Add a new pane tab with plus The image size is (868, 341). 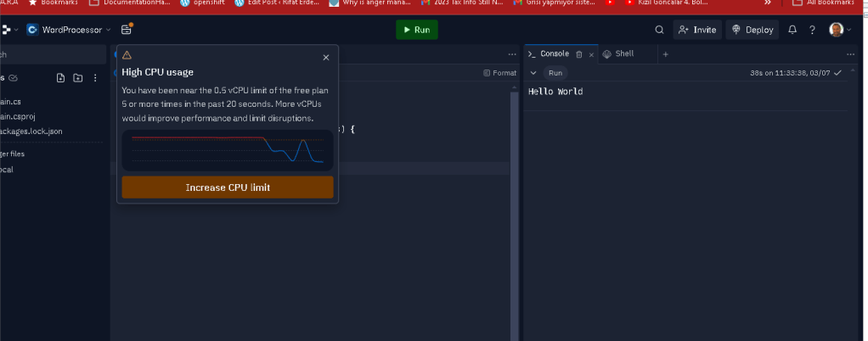tap(665, 54)
